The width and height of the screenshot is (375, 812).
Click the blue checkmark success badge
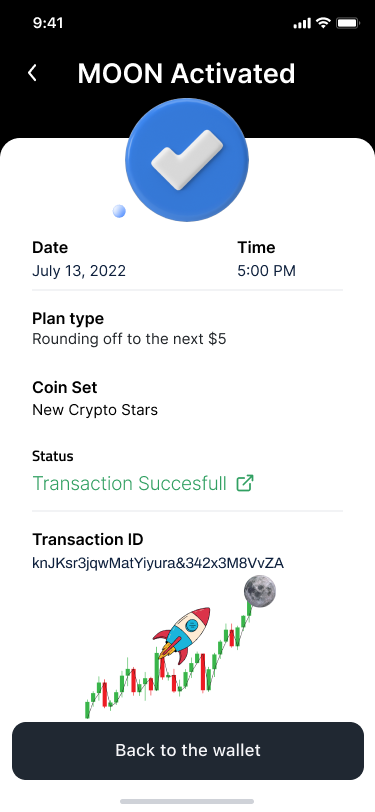187,160
